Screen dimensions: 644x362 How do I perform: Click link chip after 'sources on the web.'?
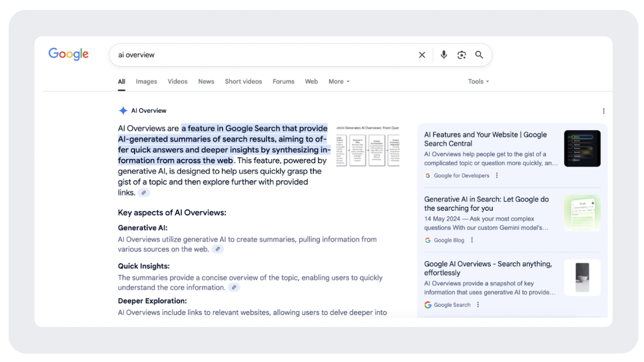(218, 249)
